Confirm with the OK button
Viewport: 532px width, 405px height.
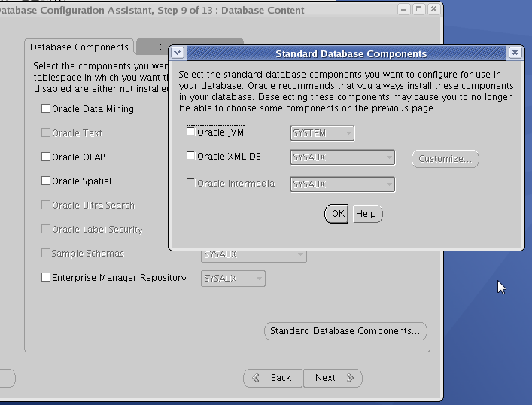click(336, 214)
